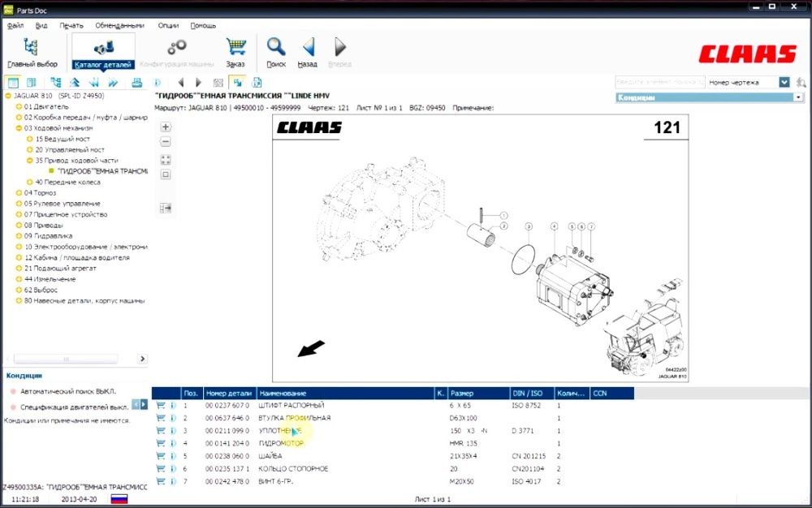Toggle the linked-view highlighted toolbar button
The image size is (812, 508).
pos(237,82)
